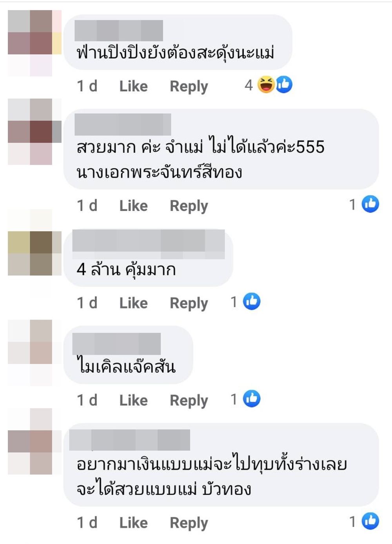Click like reaction icon on ไมเคิลแจ๊คสัน comment

pyautogui.click(x=252, y=398)
